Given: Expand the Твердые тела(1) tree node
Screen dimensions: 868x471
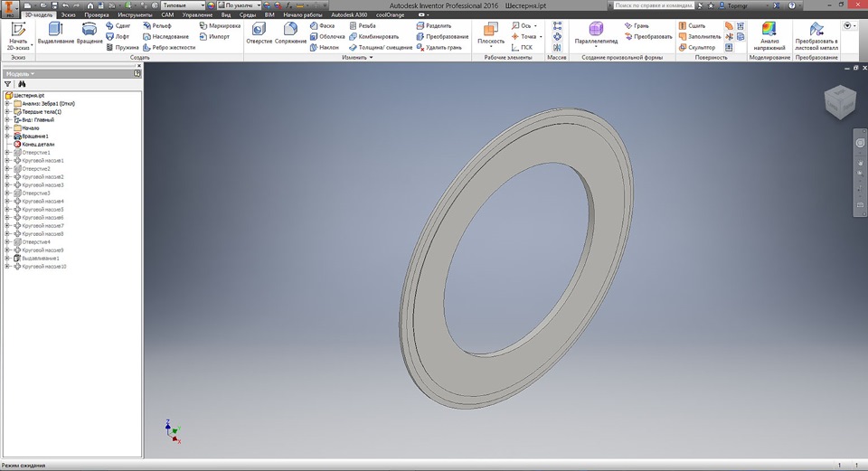Looking at the screenshot, I should [7, 111].
